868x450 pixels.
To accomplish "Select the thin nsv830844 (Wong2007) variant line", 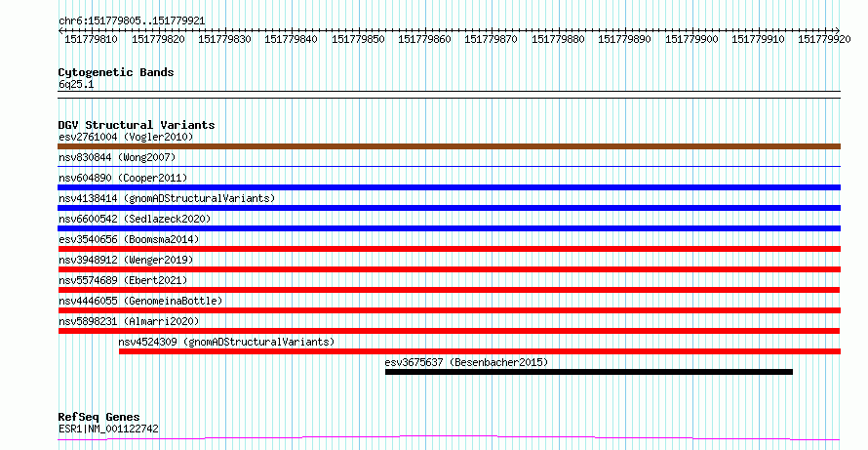I will [x=449, y=166].
